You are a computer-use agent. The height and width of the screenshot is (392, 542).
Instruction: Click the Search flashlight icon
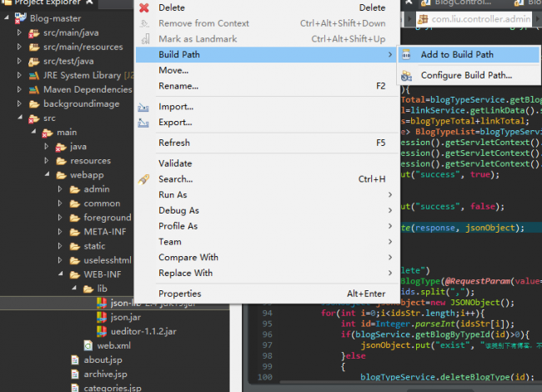[143, 179]
